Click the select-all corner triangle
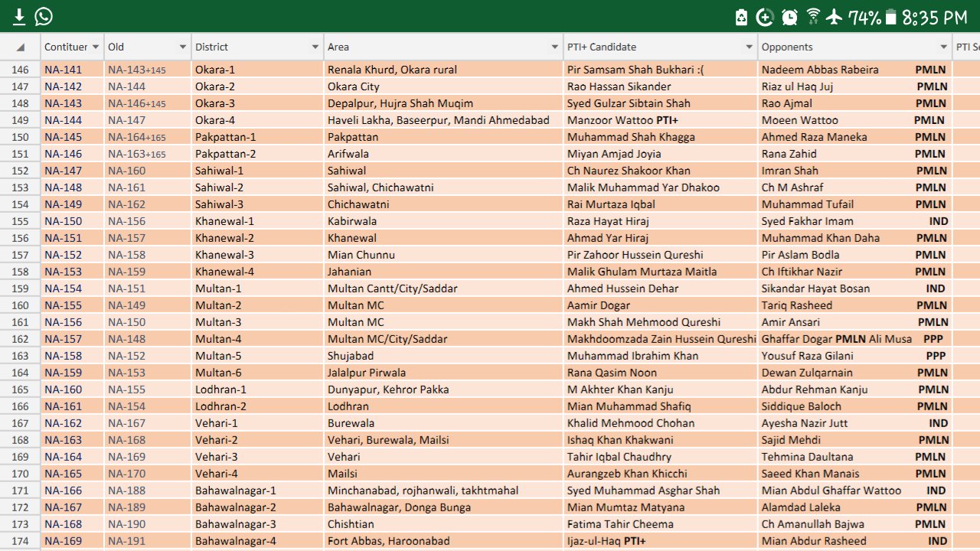The height and width of the screenshot is (551, 980). tap(20, 47)
